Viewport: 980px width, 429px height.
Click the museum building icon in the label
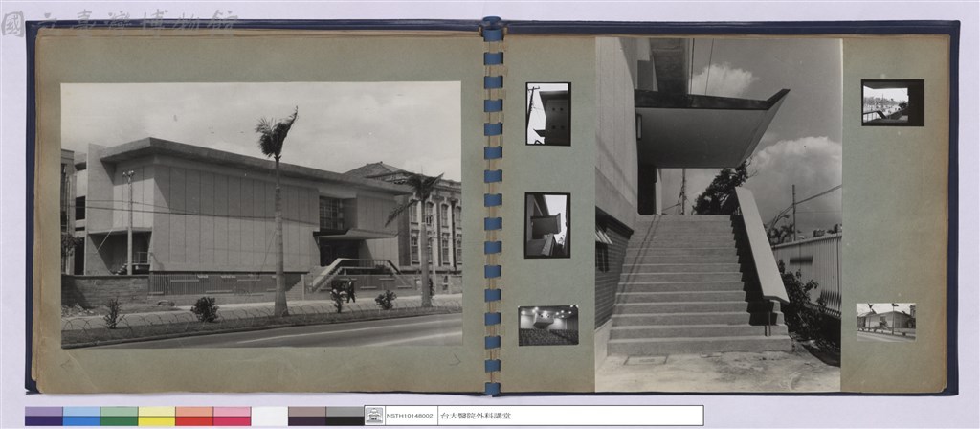pos(374,416)
